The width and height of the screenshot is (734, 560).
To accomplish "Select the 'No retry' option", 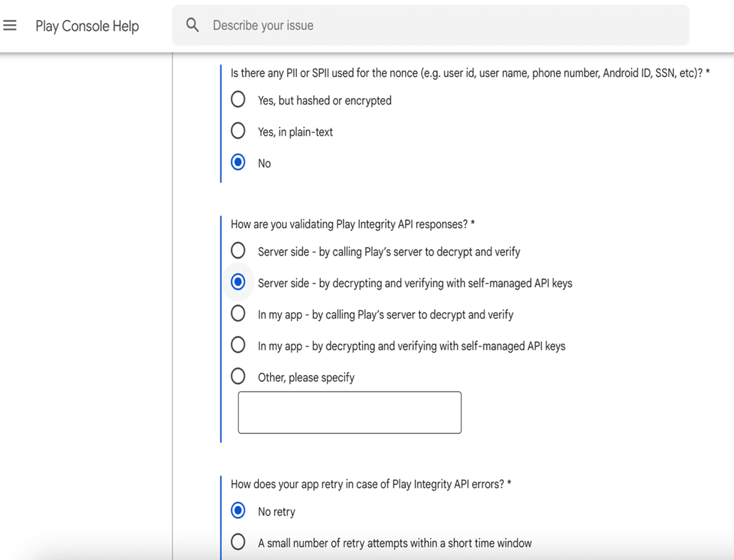I will coord(238,511).
